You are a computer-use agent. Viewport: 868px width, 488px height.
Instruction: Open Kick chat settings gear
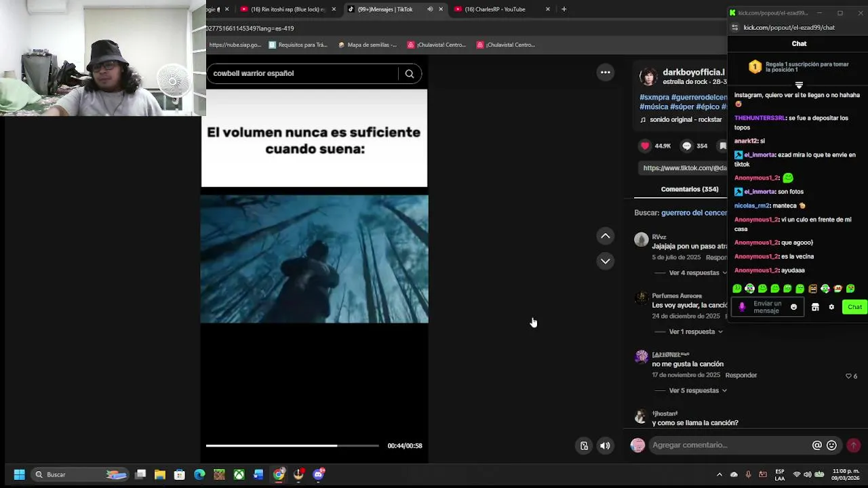coord(831,307)
